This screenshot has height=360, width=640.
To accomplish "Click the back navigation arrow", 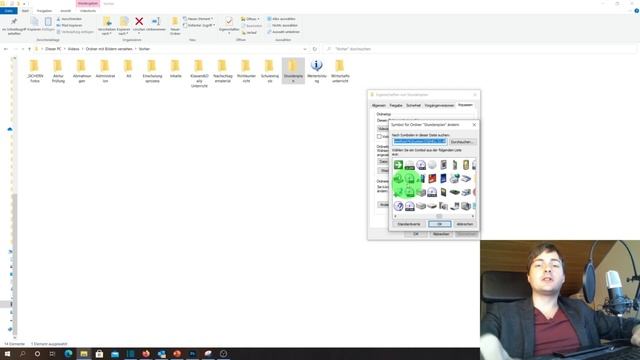I will [6, 49].
